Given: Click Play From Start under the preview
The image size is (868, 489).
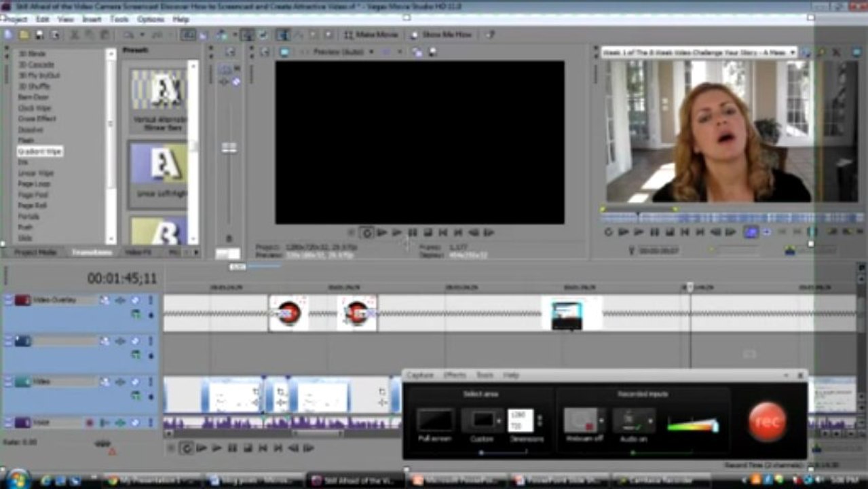Looking at the screenshot, I should coord(382,232).
